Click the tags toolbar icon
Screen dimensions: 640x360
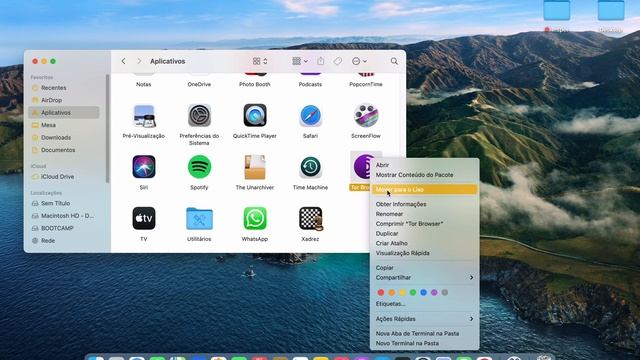coord(338,61)
